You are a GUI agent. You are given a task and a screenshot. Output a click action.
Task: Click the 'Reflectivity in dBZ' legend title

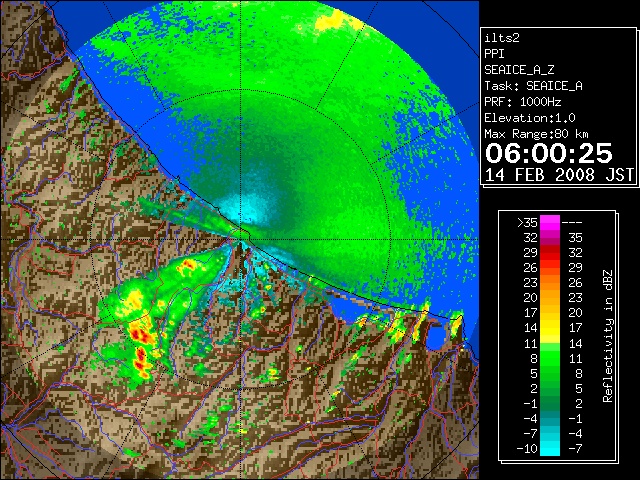[607, 336]
